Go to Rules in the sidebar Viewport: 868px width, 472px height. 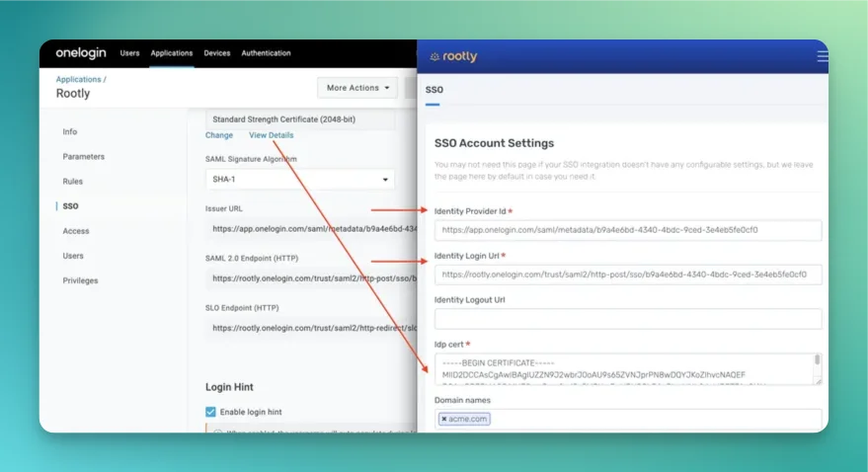tap(72, 182)
